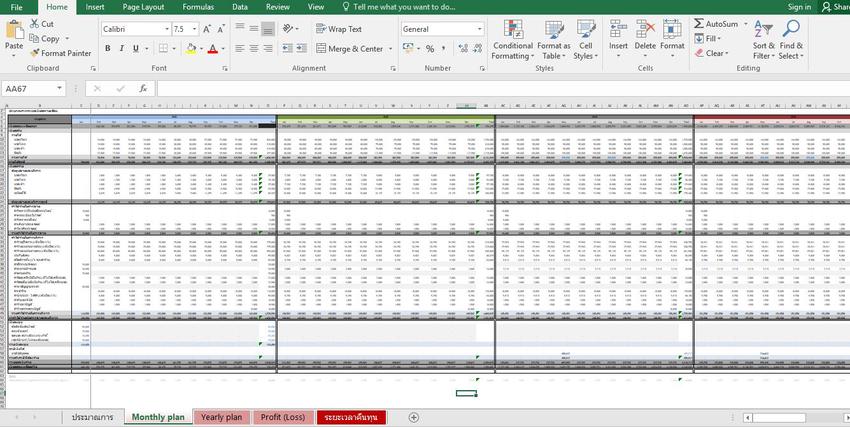Apply Comma Style

[x=444, y=49]
